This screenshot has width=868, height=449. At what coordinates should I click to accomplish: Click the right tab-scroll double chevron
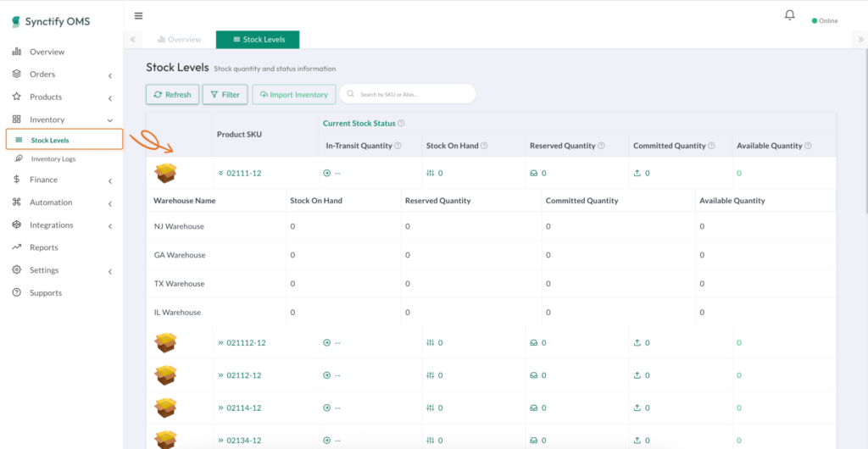coord(861,39)
